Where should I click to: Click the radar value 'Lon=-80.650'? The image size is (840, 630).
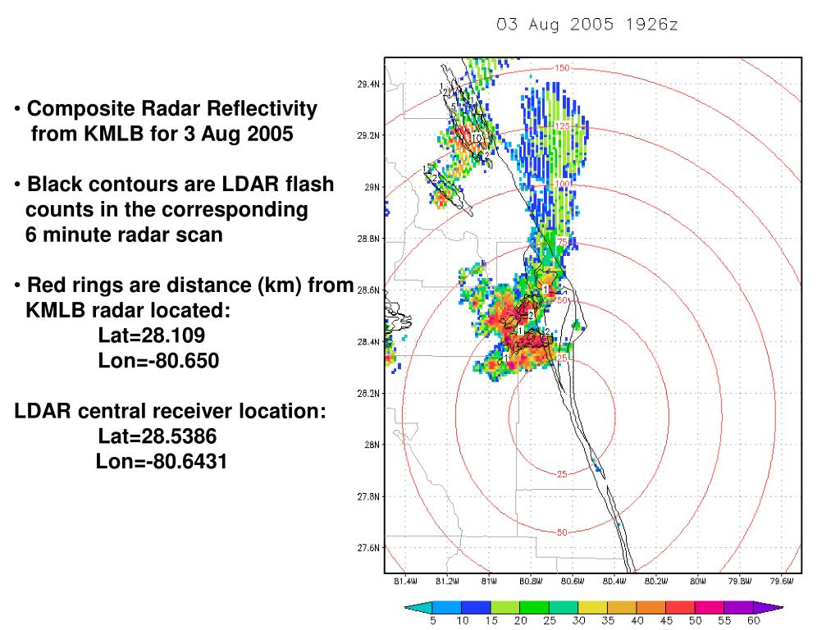click(158, 361)
